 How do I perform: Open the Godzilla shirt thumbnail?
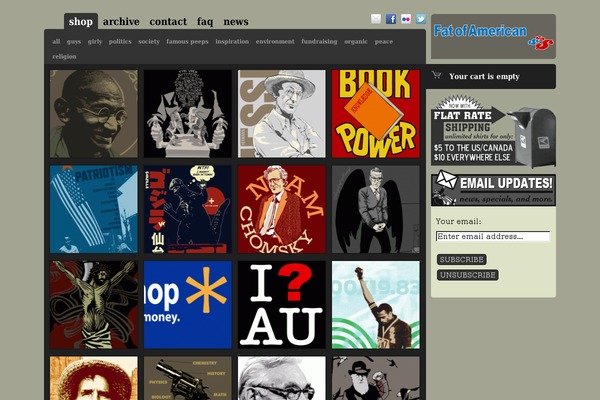tap(188, 209)
